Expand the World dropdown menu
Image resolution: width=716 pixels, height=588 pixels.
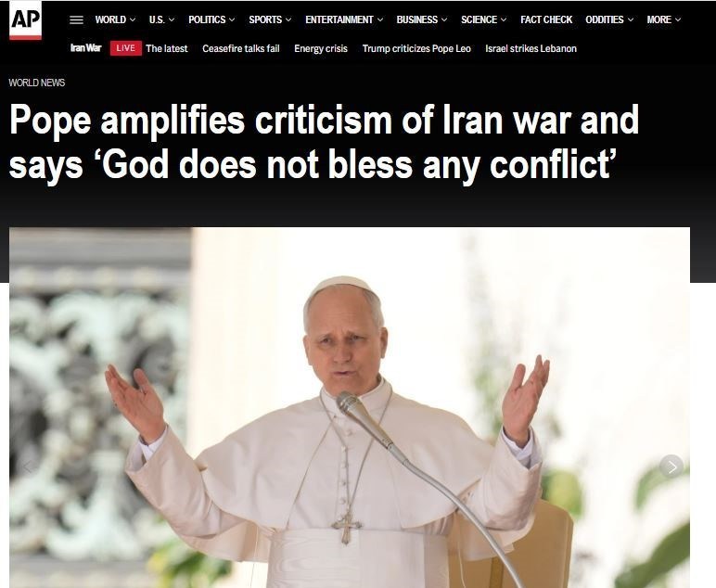[115, 19]
